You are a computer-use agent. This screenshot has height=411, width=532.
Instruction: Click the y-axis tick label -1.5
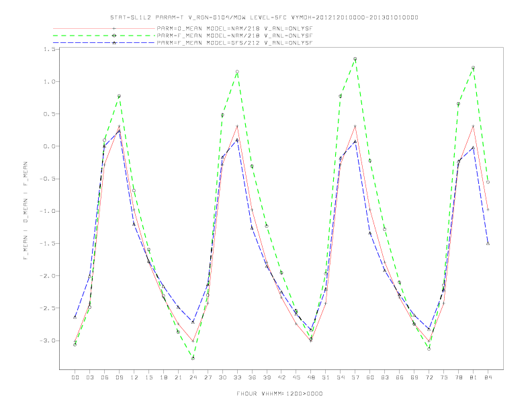pyautogui.click(x=48, y=244)
